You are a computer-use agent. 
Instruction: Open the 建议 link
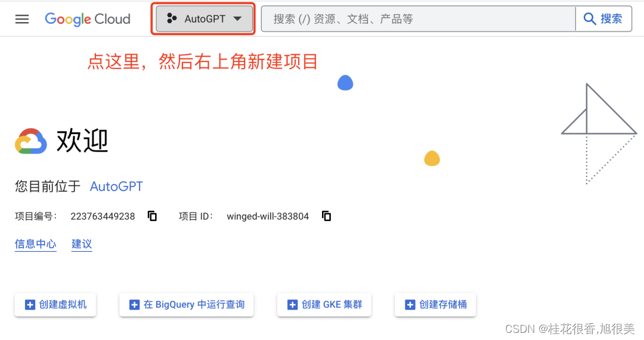[x=82, y=244]
